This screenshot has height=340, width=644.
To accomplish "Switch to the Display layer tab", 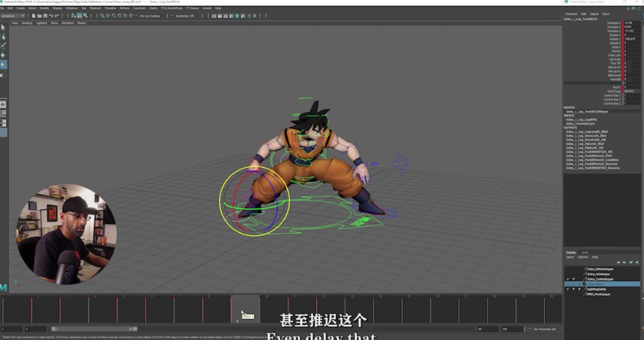I will coord(571,252).
